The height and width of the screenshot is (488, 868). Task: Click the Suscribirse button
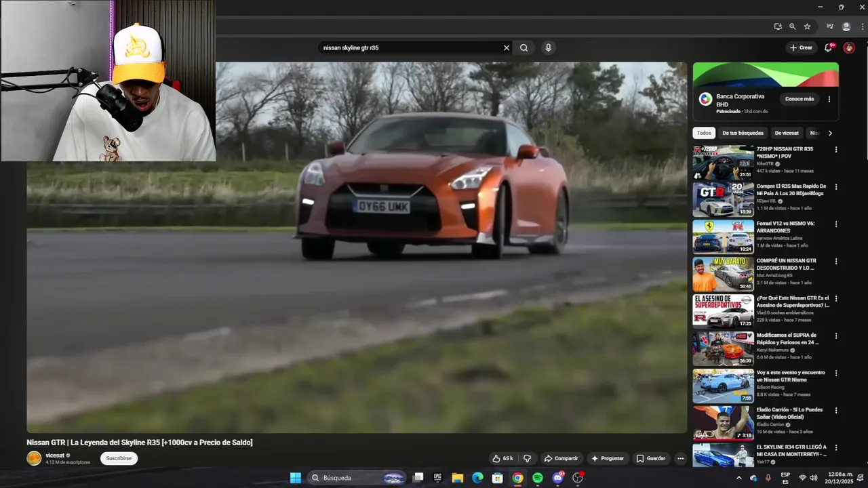(119, 458)
